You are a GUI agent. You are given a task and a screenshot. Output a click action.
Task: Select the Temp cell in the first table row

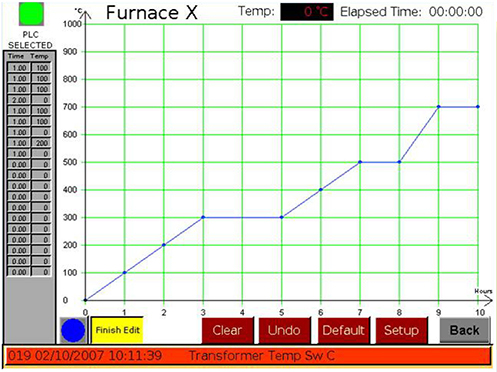click(41, 68)
